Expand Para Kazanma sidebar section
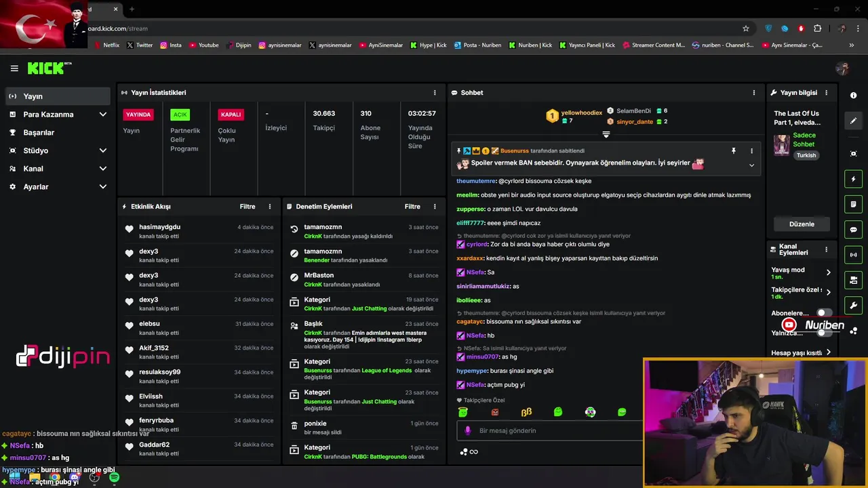Screen dimensions: 868x488 pyautogui.click(x=103, y=115)
